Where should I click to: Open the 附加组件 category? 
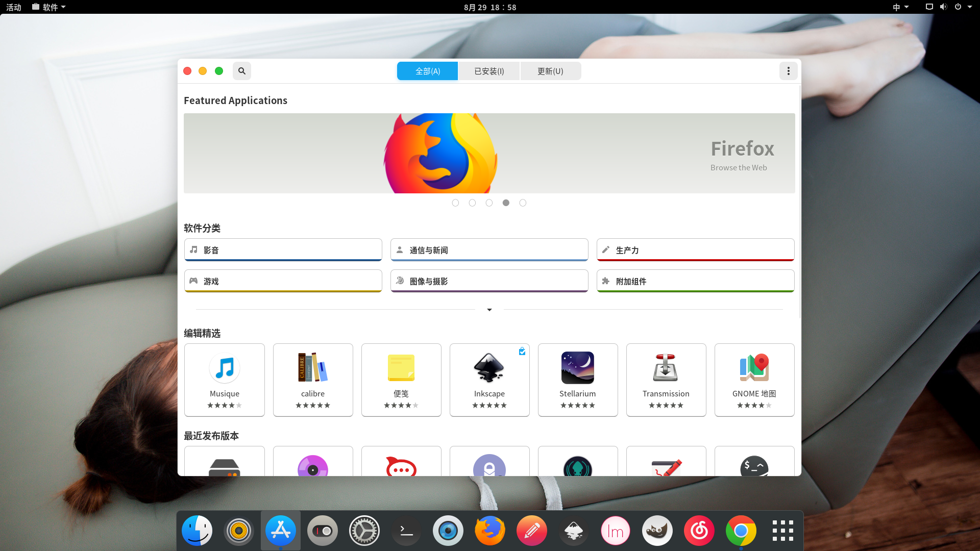[696, 281]
